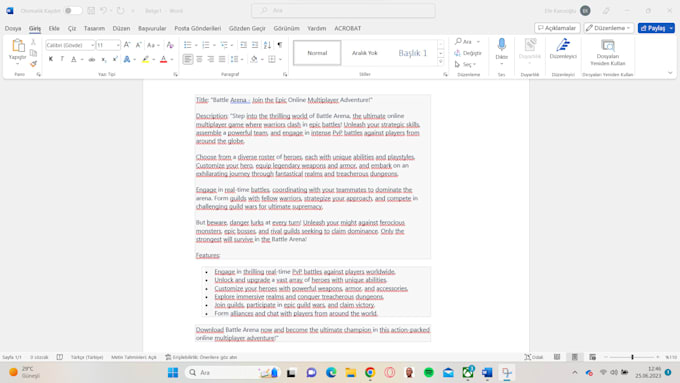
Task: Switch to the ACROBAT tab
Action: (347, 28)
